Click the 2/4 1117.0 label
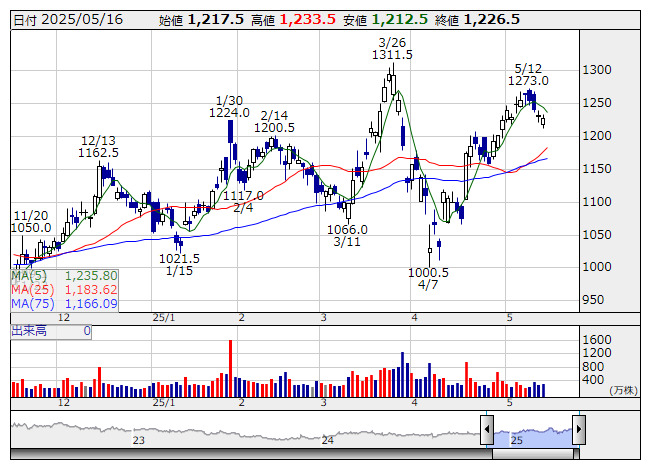Screen dimensions: 653x470 [x=243, y=201]
